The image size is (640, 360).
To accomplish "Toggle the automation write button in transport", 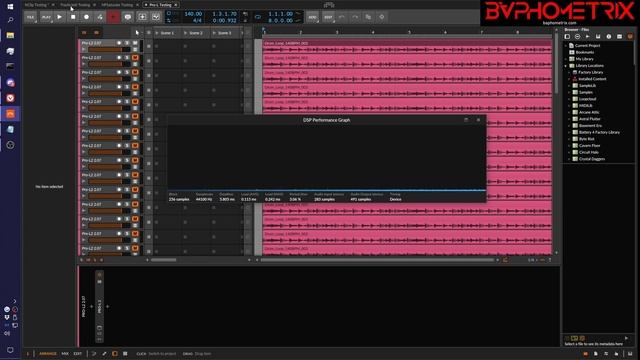I will pos(100,17).
